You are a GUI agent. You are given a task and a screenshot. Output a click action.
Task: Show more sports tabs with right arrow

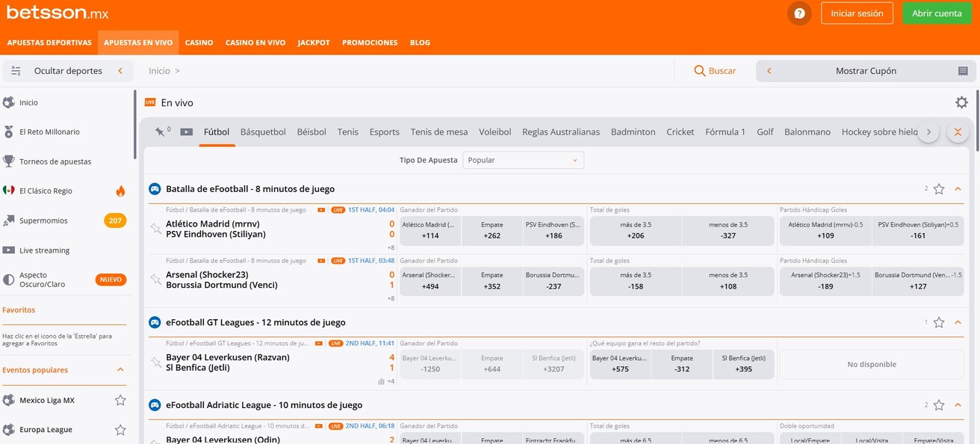(928, 132)
